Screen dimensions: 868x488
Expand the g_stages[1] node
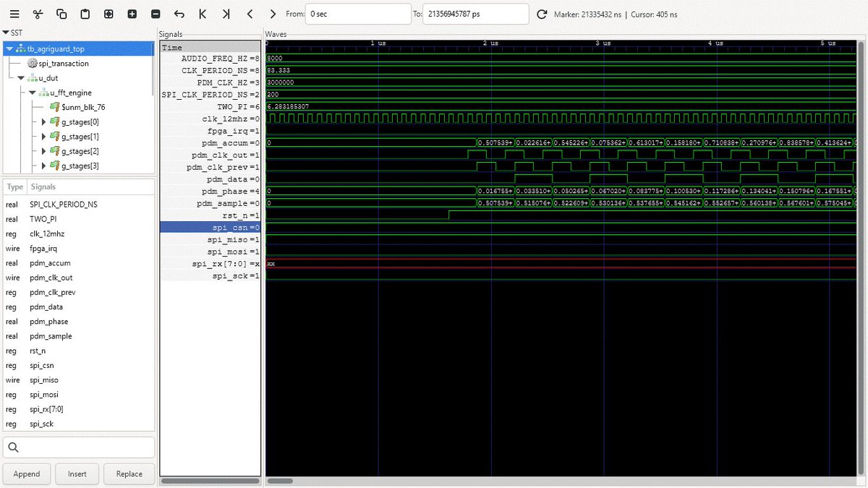[43, 137]
